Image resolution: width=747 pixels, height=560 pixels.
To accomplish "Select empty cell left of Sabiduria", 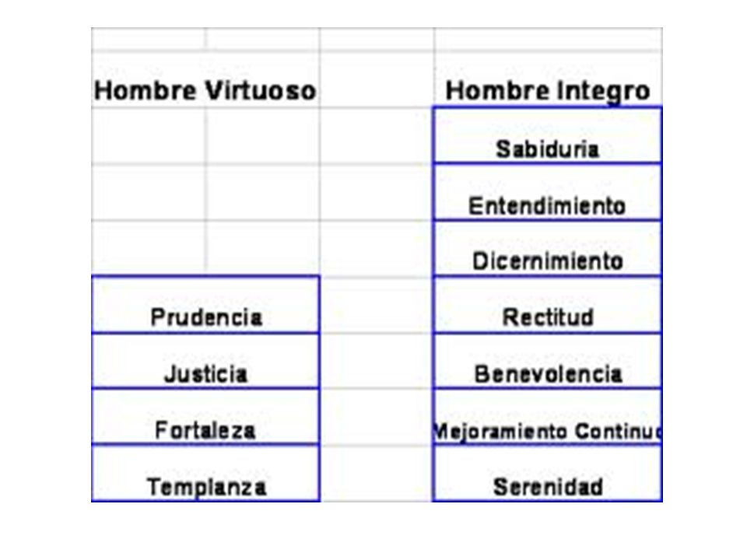I will click(x=377, y=135).
